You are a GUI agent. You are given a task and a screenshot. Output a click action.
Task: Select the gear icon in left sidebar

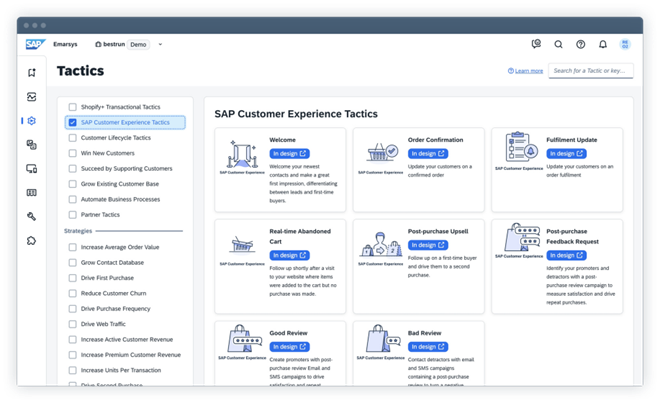[x=32, y=121]
